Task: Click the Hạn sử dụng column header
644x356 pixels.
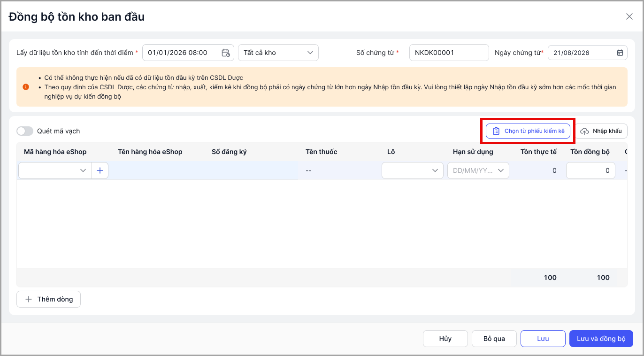Action: point(473,152)
